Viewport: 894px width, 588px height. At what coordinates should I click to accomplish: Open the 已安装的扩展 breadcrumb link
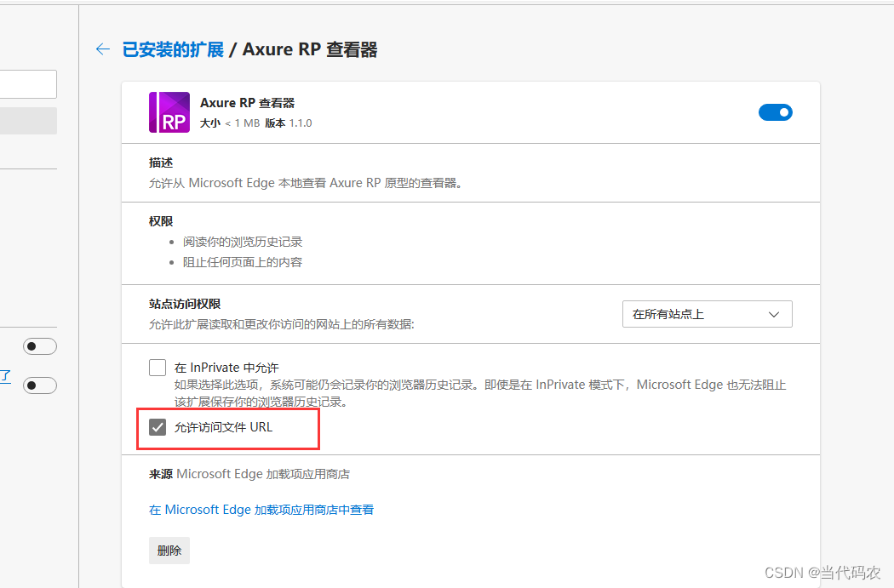tap(174, 49)
